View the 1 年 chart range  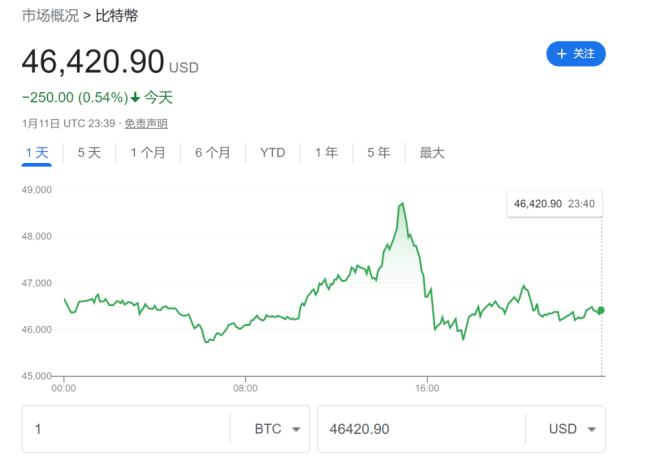326,153
